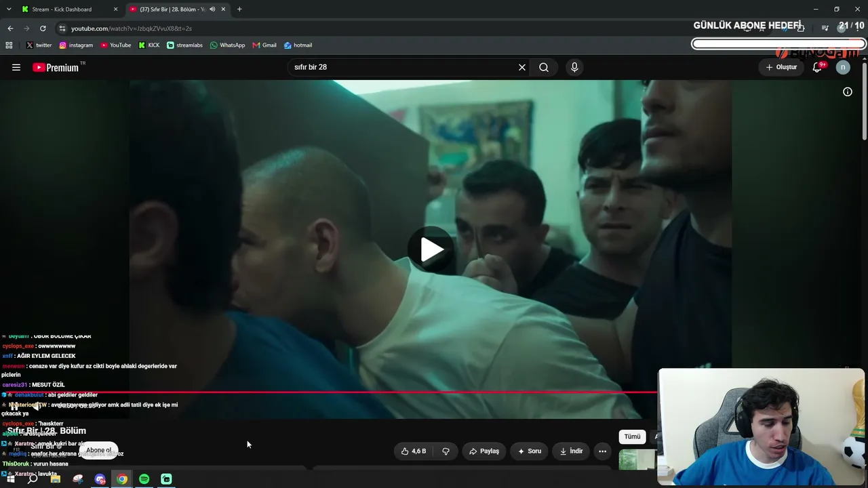868x488 pixels.
Task: Like the video with 4,6 B likes
Action: [414, 451]
